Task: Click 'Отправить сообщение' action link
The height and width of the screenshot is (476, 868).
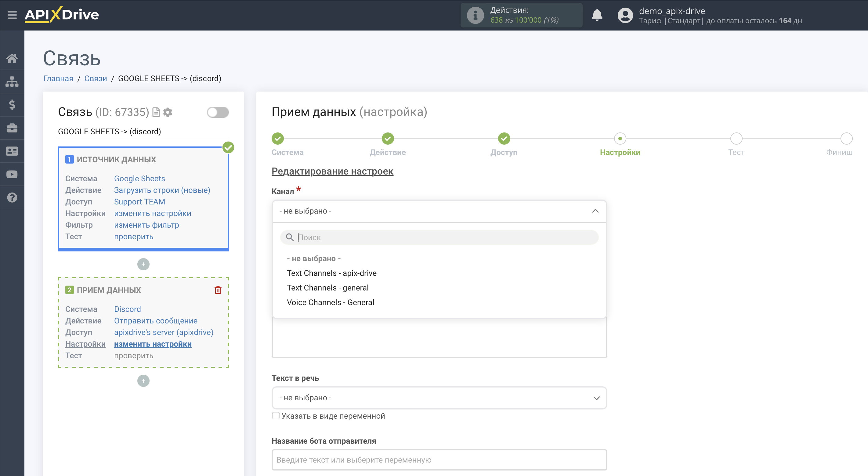Action: click(x=156, y=321)
